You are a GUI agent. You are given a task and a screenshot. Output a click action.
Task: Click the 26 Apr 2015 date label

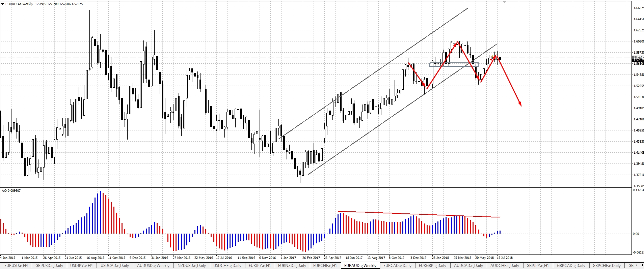pos(52,258)
